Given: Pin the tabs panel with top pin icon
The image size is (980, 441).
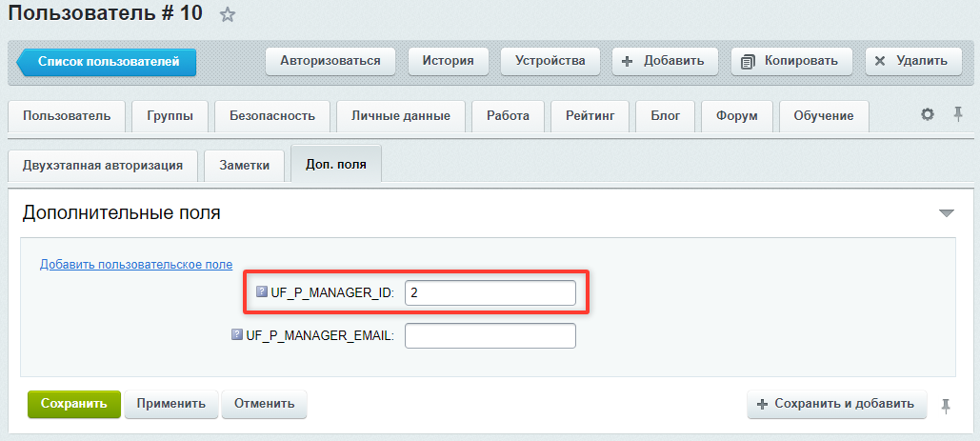Looking at the screenshot, I should click(957, 113).
